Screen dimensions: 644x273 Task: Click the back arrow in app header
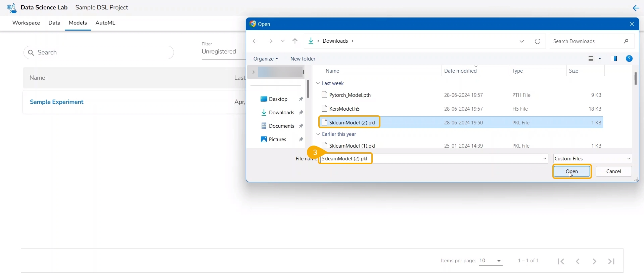point(636,8)
